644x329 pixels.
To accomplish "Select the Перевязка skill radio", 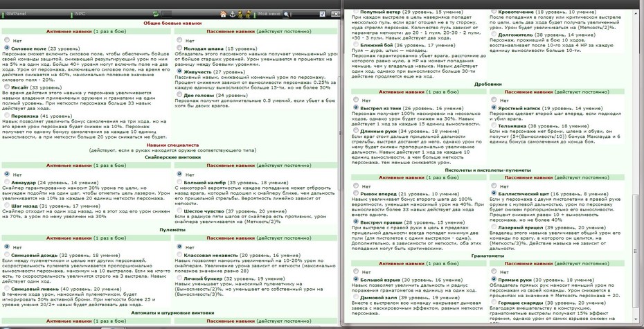I will [7, 116].
